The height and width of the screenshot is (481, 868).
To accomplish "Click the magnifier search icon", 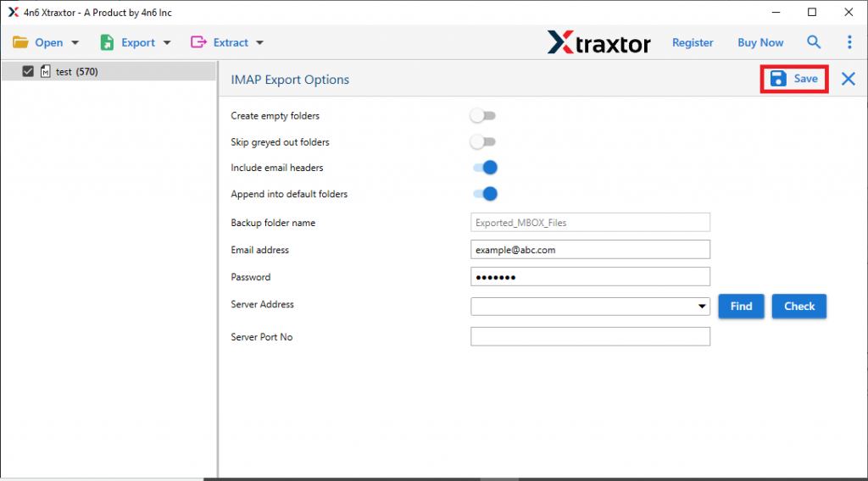I will (814, 42).
